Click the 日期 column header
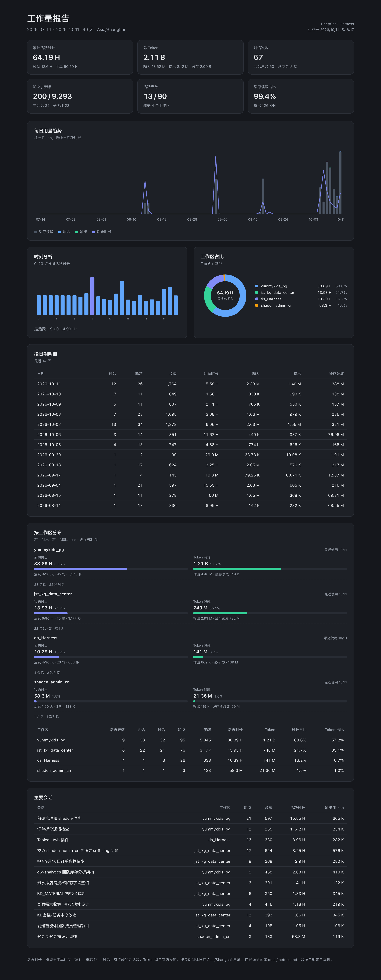This screenshot has height=980, width=381. (x=41, y=374)
